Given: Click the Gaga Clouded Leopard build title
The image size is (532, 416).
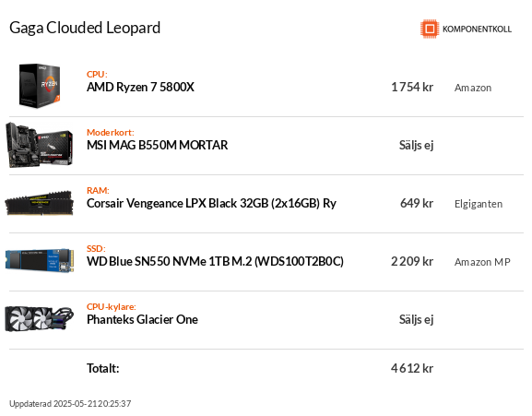Looking at the screenshot, I should coord(85,28).
